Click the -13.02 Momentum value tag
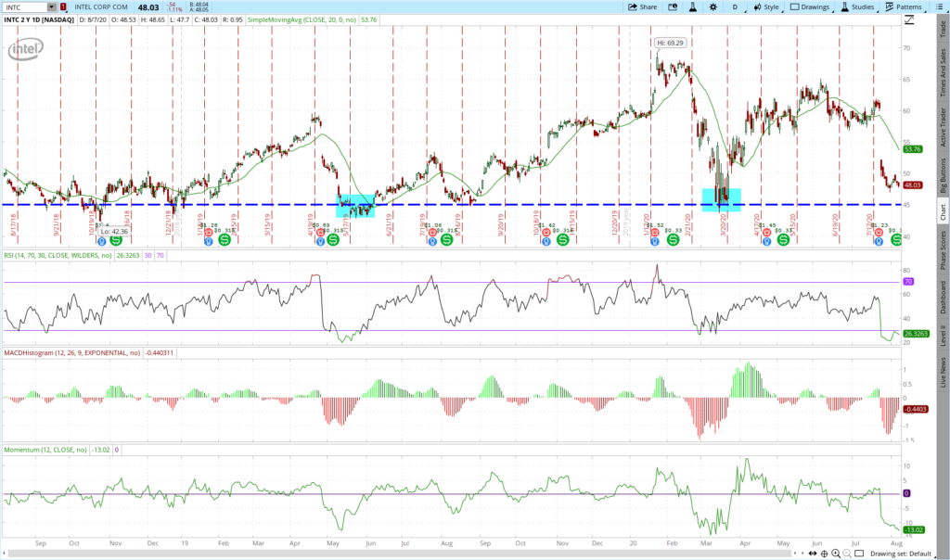The height and width of the screenshot is (560, 950). coord(914,529)
